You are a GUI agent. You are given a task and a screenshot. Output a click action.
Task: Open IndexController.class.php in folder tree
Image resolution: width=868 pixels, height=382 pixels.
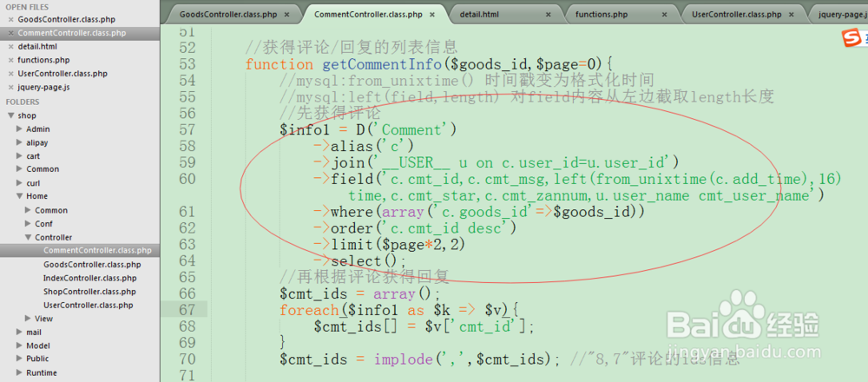click(89, 278)
